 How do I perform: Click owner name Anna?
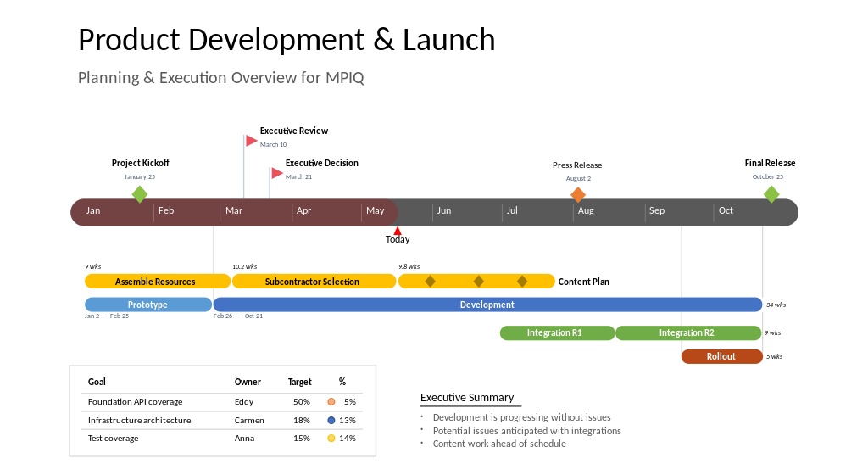point(244,438)
